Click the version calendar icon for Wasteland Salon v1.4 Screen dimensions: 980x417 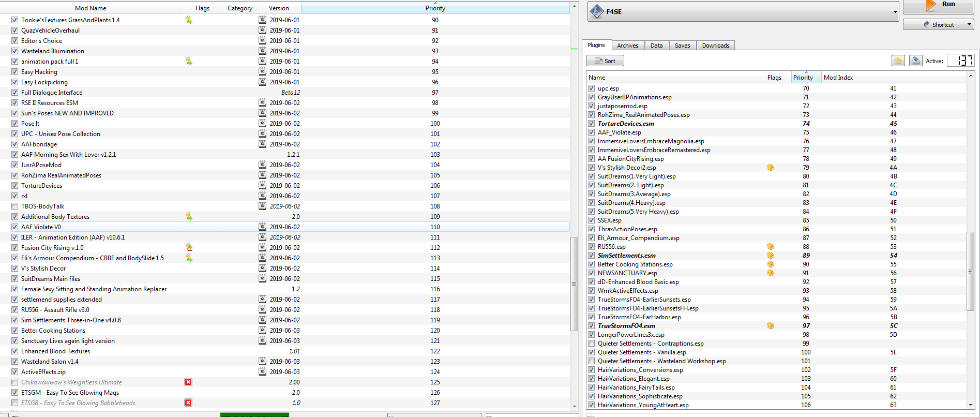262,361
